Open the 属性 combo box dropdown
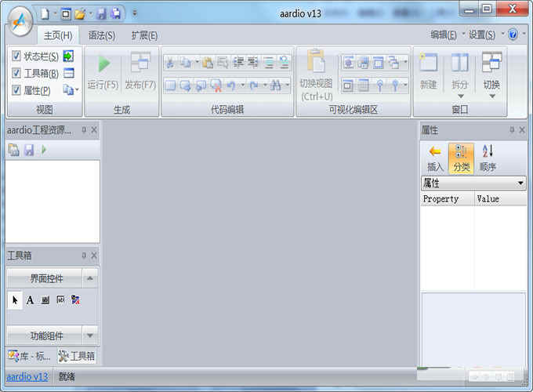Image resolution: width=533 pixels, height=392 pixels. point(520,183)
